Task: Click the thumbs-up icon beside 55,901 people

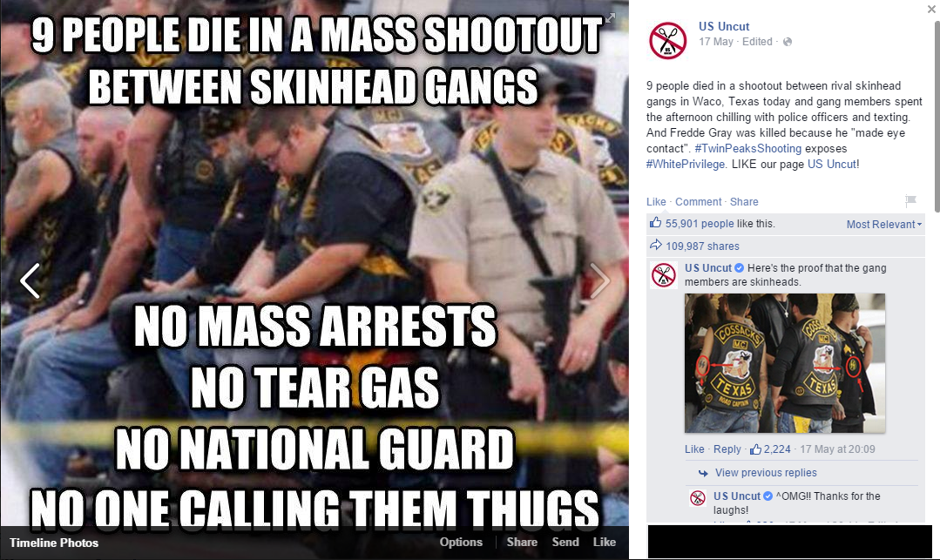Action: (655, 223)
